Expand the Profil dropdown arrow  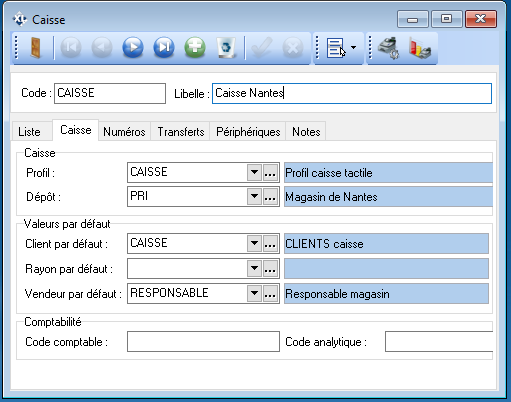(254, 172)
